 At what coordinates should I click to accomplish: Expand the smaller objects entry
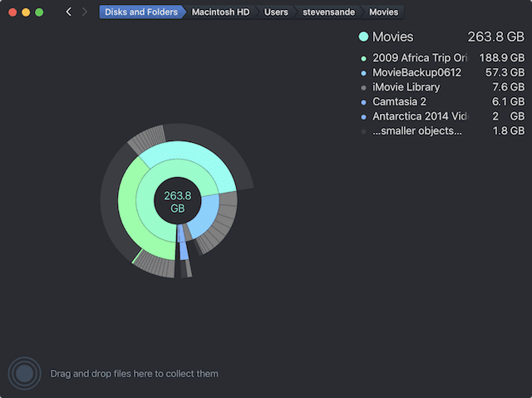pyautogui.click(x=416, y=130)
